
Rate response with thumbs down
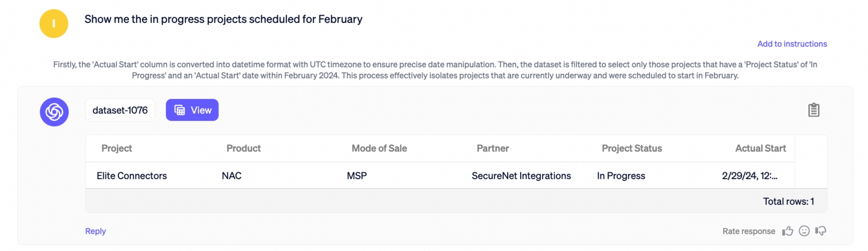point(820,231)
